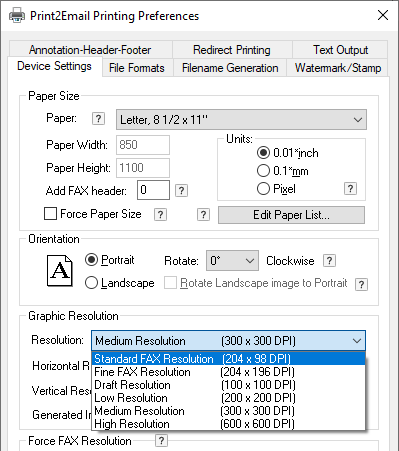Click help icon left of Edit Paper List
Viewport: 399px width, 451px height.
[203, 215]
